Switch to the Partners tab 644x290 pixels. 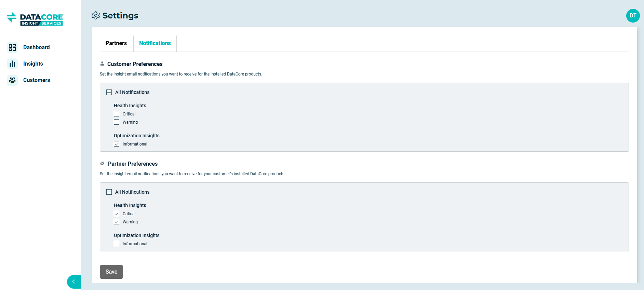click(x=116, y=43)
